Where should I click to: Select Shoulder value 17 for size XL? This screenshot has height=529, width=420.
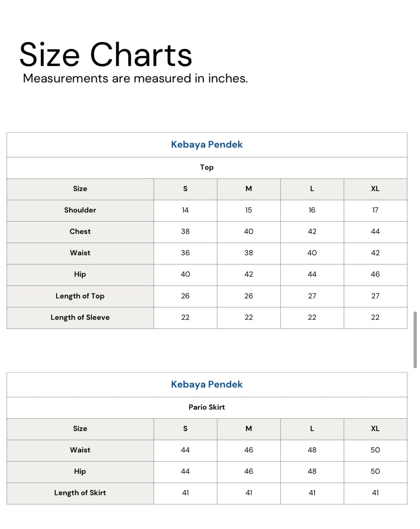tap(375, 210)
